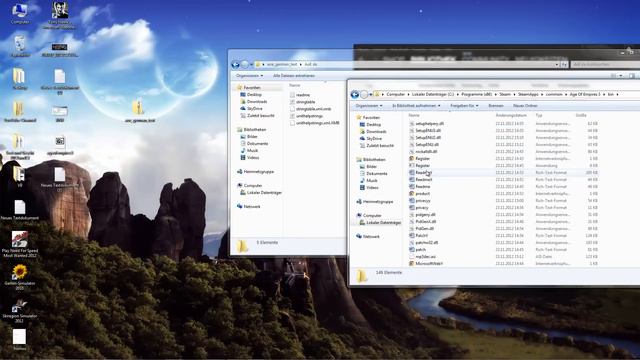The width and height of the screenshot is (640, 360).
Task: Click the Heimnetzgruppe icon in bin window sidebar
Action: pyautogui.click(x=359, y=201)
